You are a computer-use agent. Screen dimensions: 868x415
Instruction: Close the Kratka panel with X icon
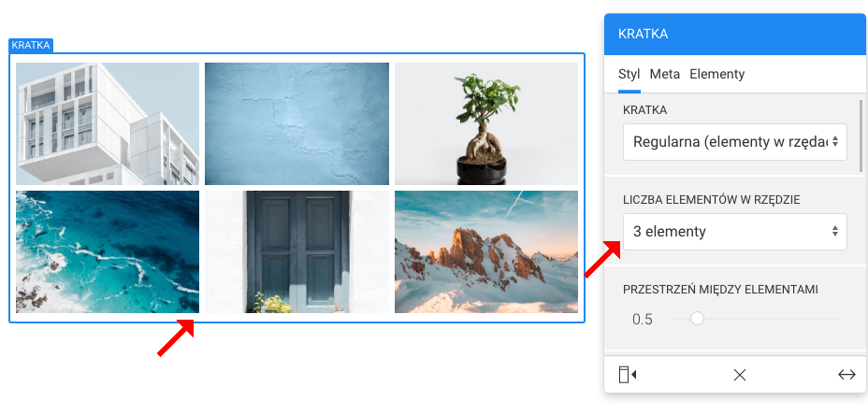pos(740,375)
